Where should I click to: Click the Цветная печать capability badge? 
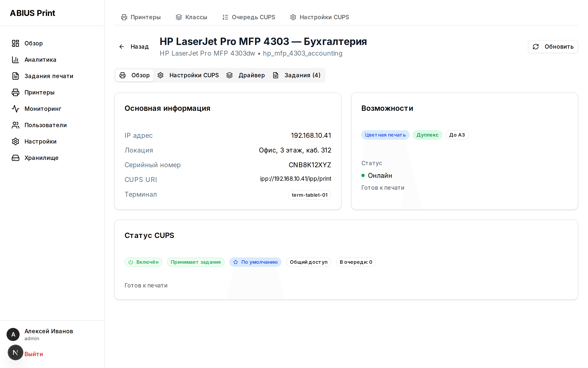click(385, 135)
